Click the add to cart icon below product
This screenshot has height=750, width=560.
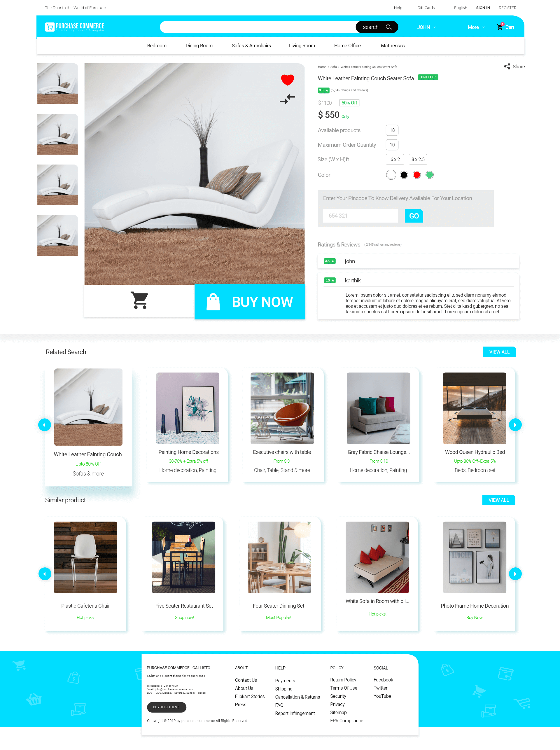click(139, 301)
